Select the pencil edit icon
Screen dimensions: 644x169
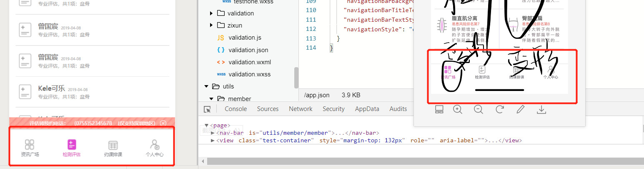pyautogui.click(x=520, y=109)
